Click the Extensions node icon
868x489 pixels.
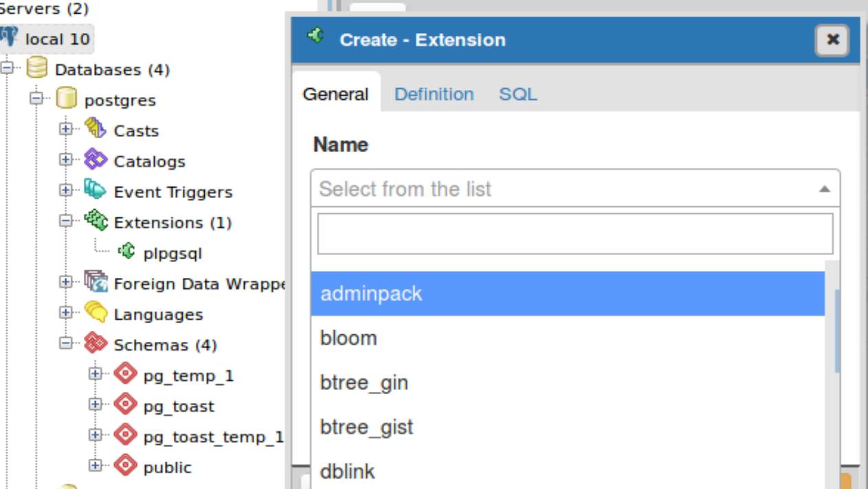pyautogui.click(x=95, y=221)
